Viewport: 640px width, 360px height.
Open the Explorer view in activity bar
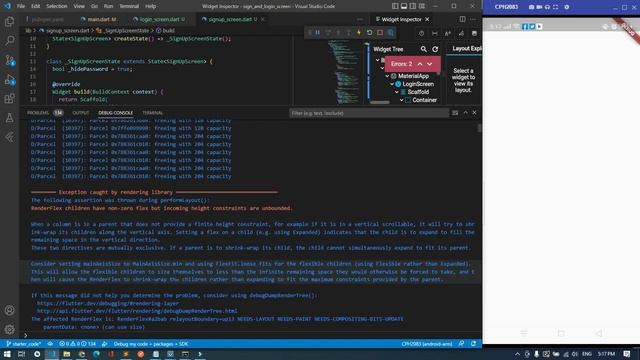click(x=9, y=22)
